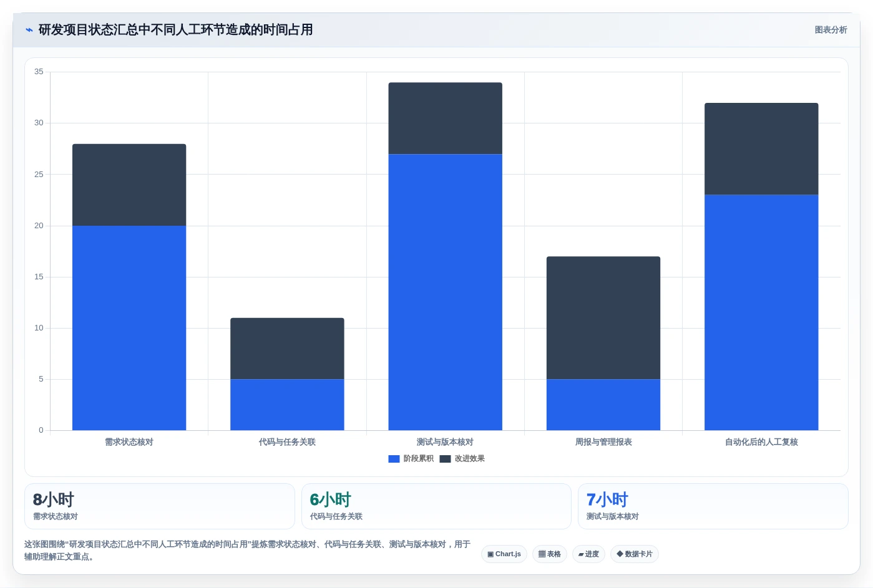Click the dark segment of 代码与任务关联 bar

coord(287,349)
